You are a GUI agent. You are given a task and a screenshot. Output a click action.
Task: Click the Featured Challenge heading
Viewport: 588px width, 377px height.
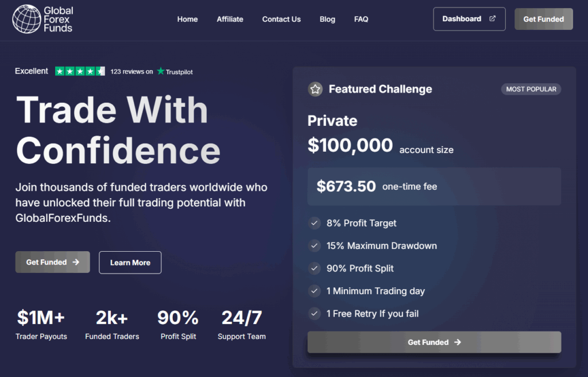tap(380, 89)
